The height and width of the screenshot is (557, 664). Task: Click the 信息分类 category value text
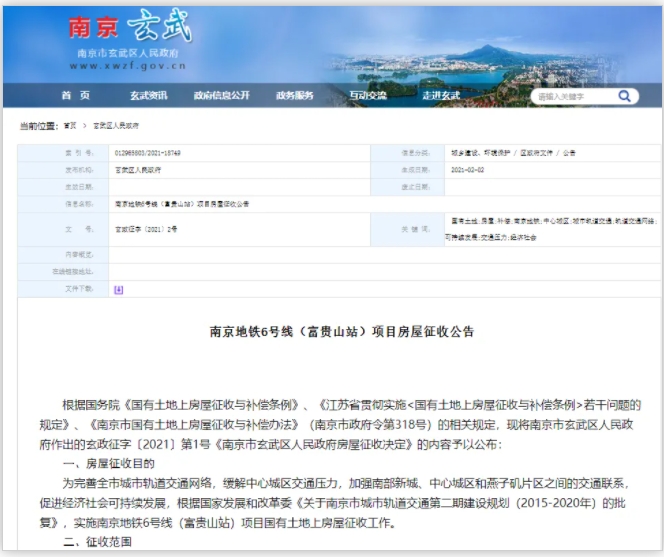[x=512, y=153]
